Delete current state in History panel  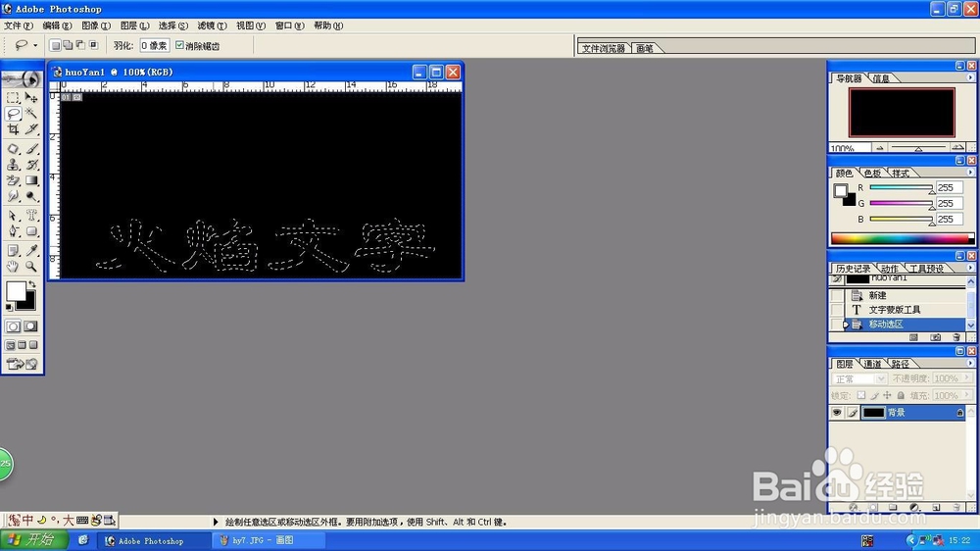[956, 337]
